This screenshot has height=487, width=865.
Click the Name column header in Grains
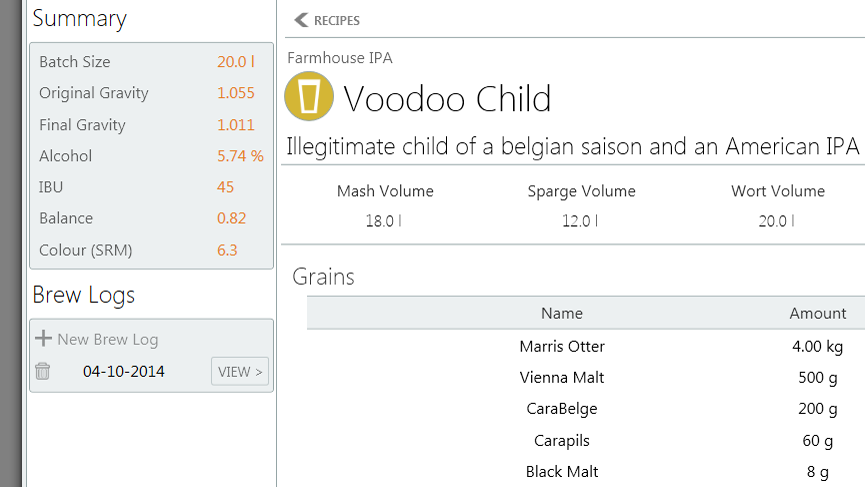point(562,313)
